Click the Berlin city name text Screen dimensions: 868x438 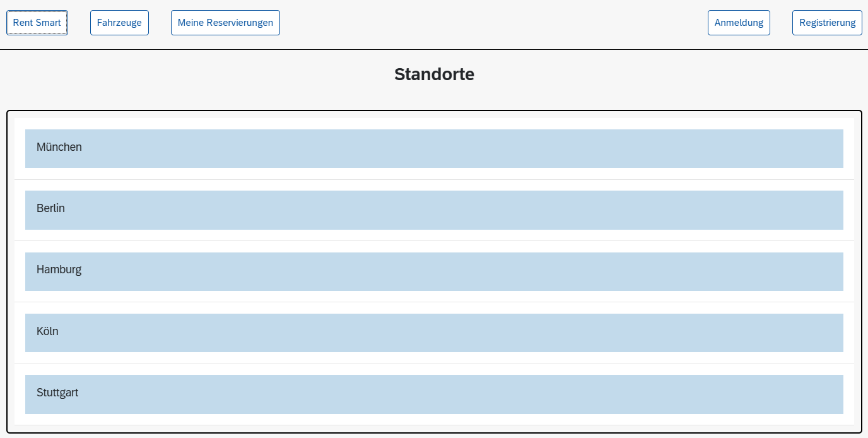(x=50, y=208)
